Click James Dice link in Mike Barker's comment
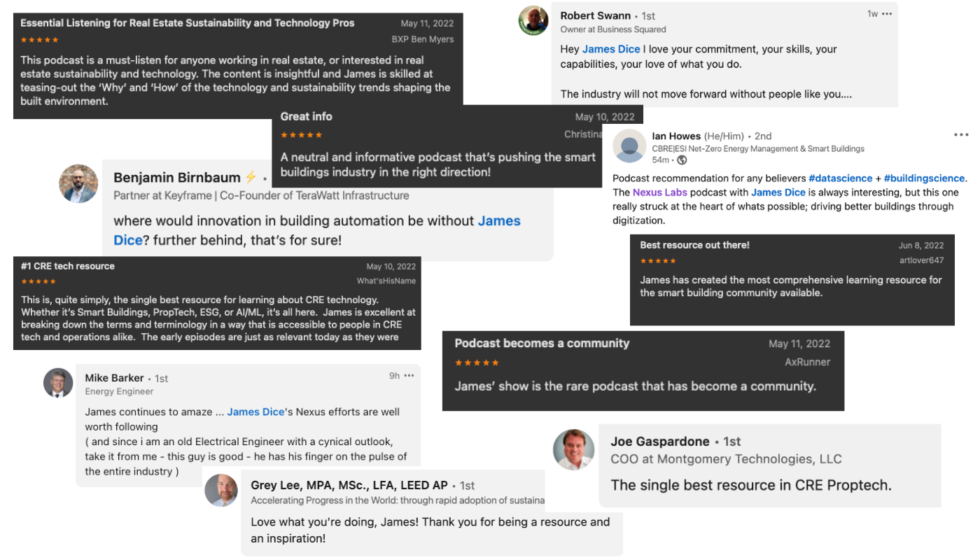Screen dimensions: 980x560 tap(255, 412)
